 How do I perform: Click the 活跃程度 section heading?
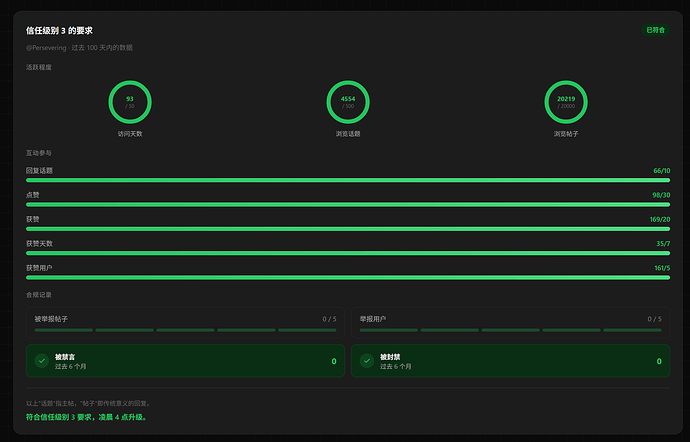click(39, 67)
